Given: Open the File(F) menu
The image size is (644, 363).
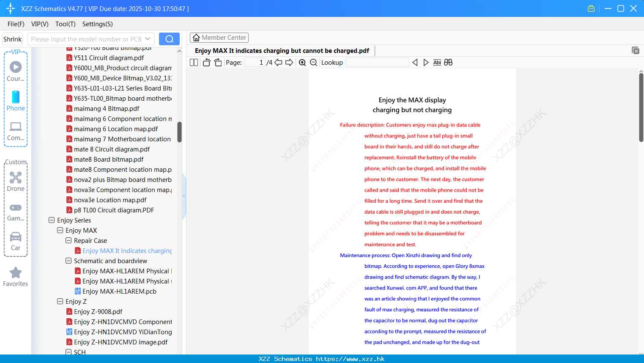Looking at the screenshot, I should tap(16, 24).
